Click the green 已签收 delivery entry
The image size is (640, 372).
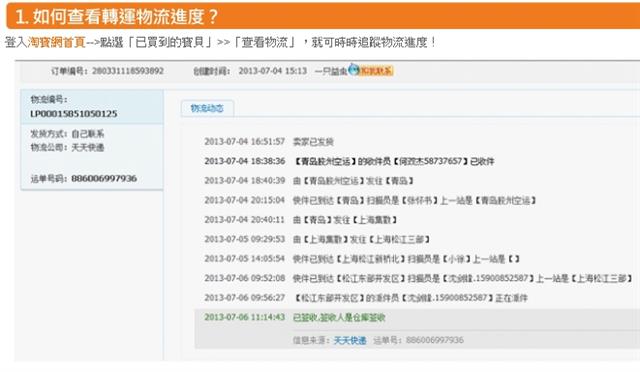[295, 317]
